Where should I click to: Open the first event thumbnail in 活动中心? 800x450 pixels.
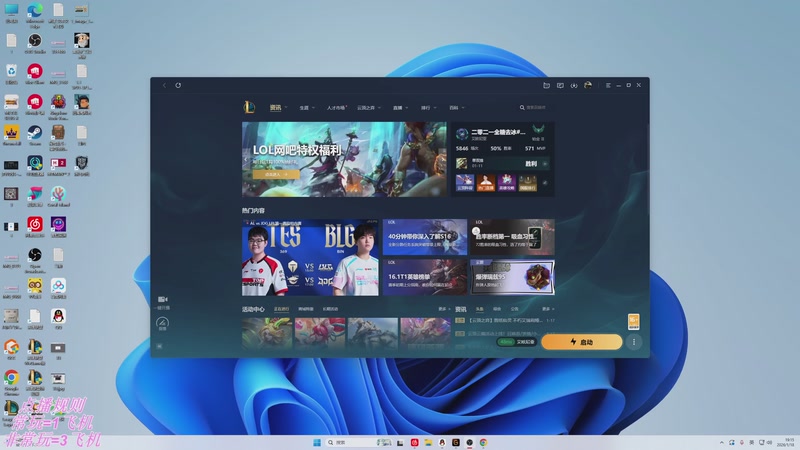click(x=267, y=333)
